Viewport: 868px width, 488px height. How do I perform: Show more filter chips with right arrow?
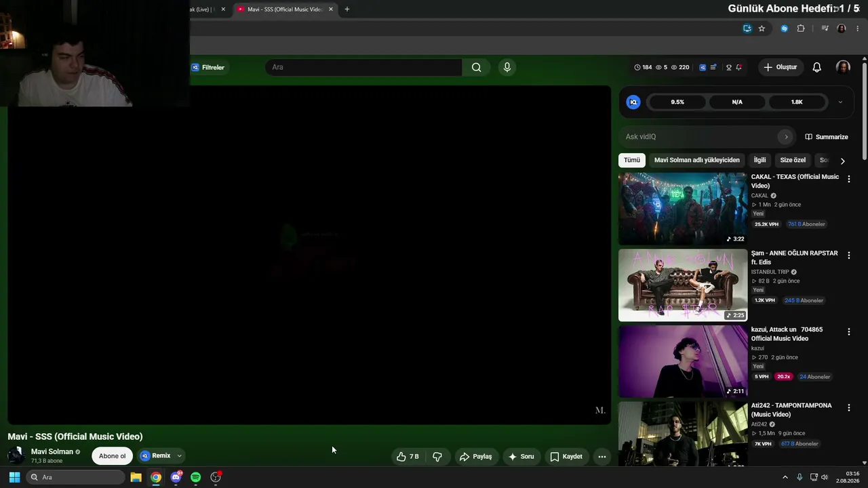pyautogui.click(x=842, y=161)
